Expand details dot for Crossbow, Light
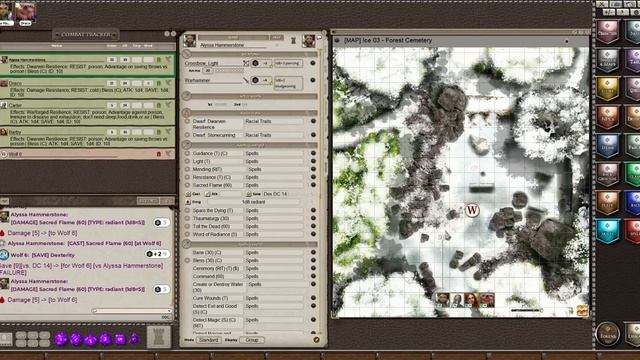The height and width of the screenshot is (360, 640). [313, 63]
